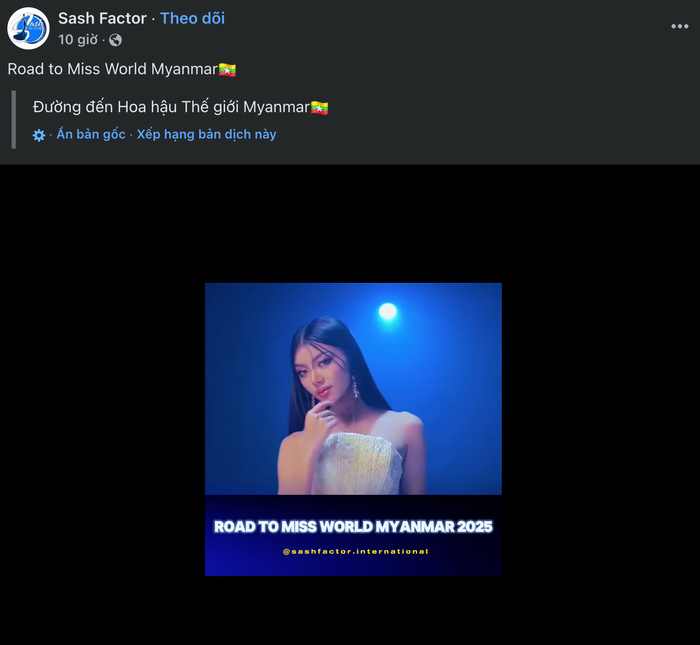
Task: Open the three-dot post options menu
Action: click(679, 26)
